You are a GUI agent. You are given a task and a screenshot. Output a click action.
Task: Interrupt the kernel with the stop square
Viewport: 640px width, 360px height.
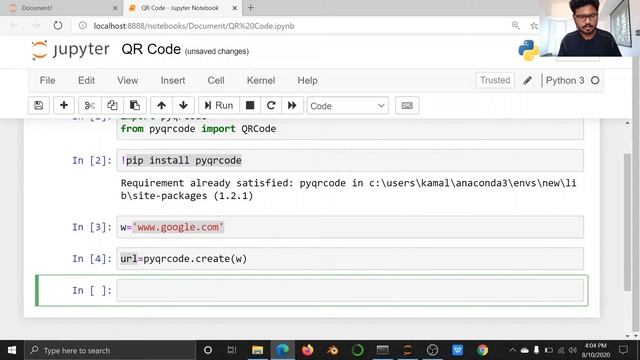(250, 105)
